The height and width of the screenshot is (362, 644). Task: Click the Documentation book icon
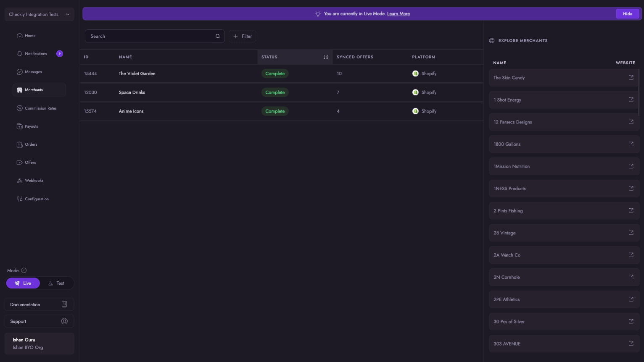[64, 304]
